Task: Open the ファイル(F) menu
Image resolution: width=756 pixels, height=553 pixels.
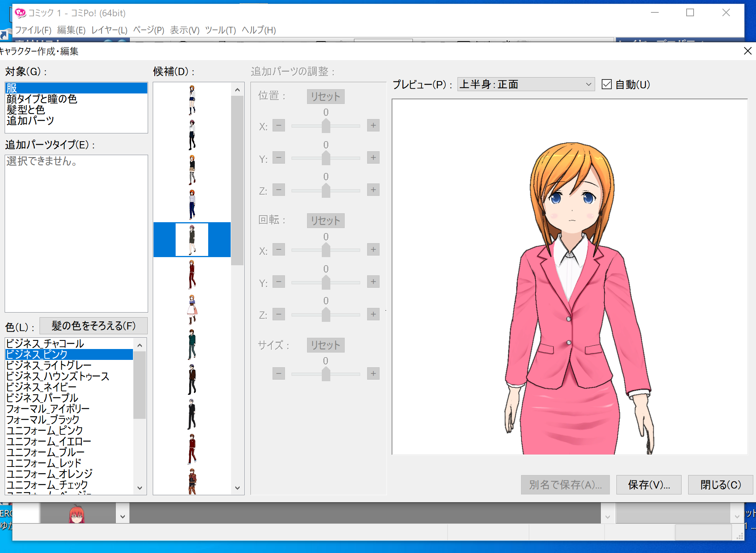Action: click(33, 30)
